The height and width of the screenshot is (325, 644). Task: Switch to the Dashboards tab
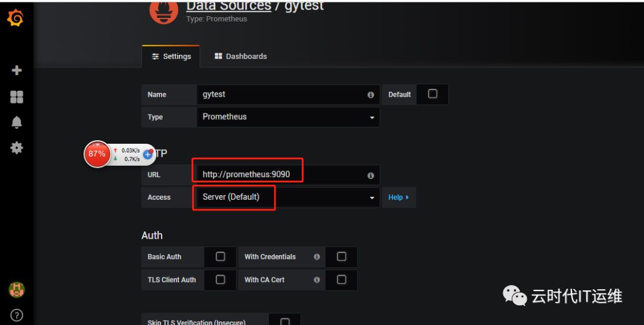point(241,56)
